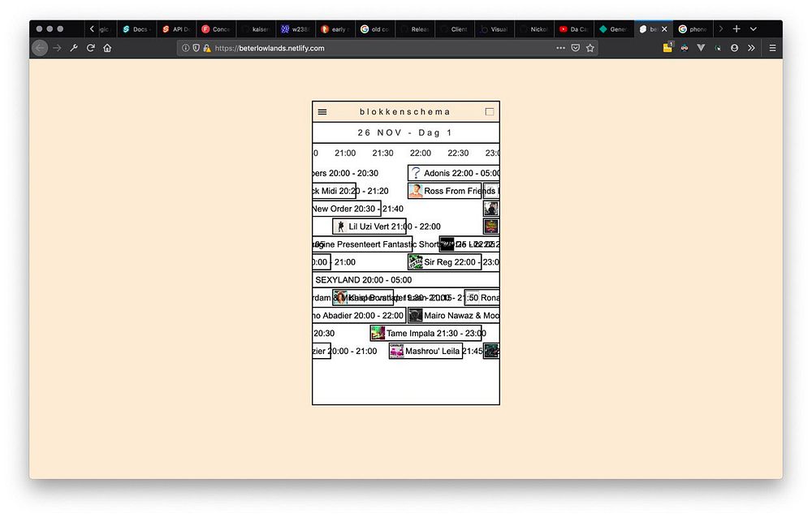Open the Abadier 20:00 - 22:00 block

pyautogui.click(x=359, y=316)
